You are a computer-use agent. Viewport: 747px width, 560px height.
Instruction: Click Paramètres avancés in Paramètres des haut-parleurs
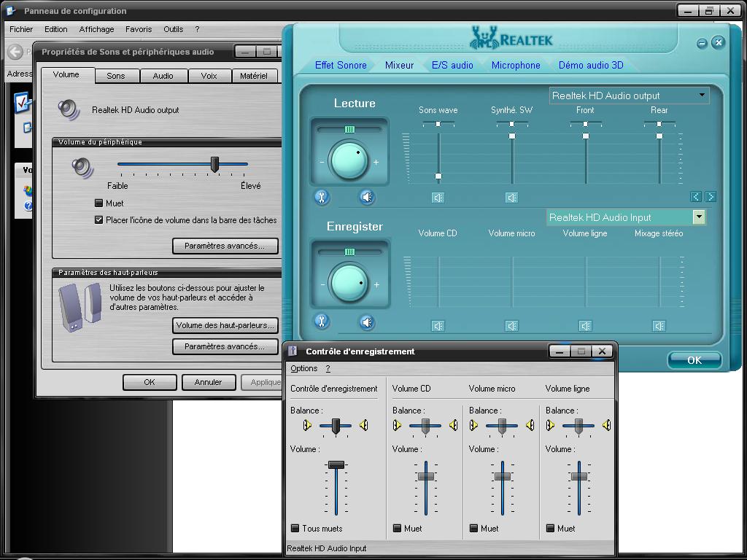[x=225, y=346]
